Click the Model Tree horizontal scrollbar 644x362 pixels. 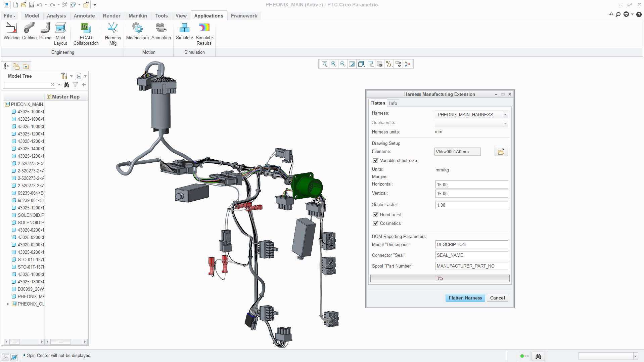[x=25, y=341]
